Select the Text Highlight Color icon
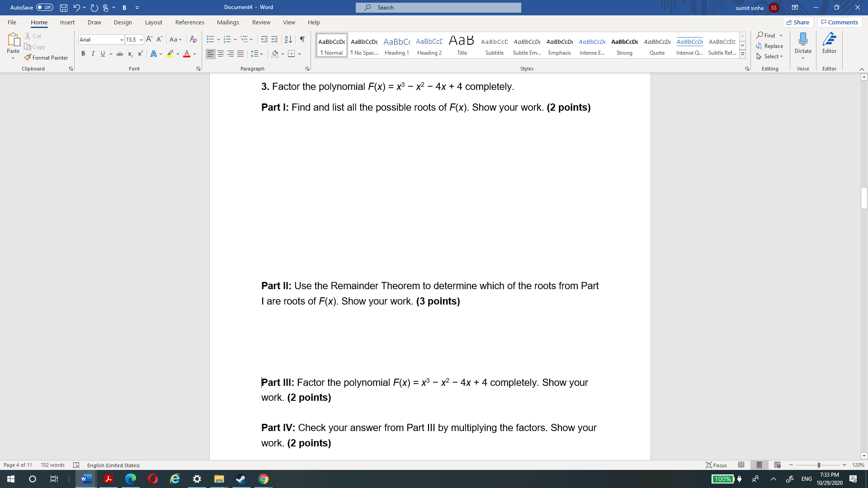The image size is (868, 488). click(170, 54)
